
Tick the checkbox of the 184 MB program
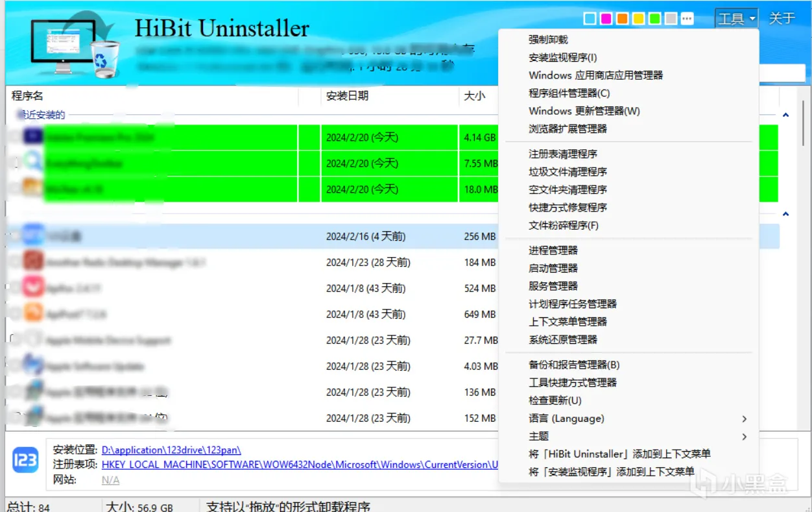click(x=14, y=262)
